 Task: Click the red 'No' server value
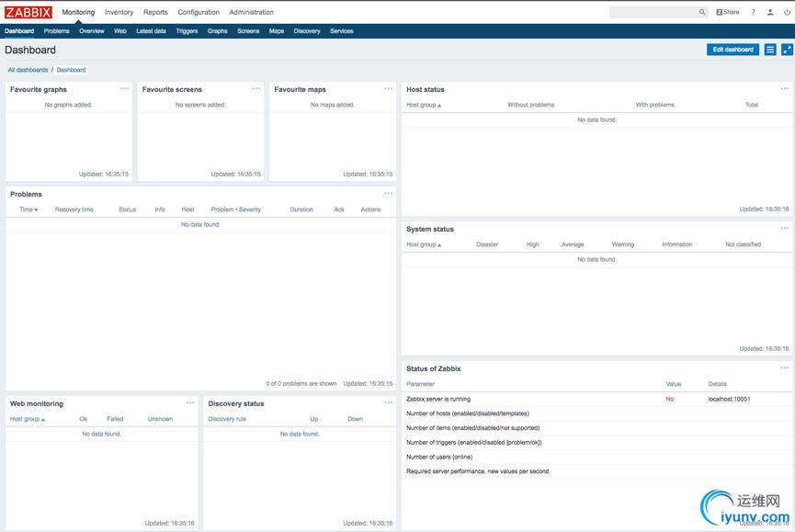[x=669, y=400]
